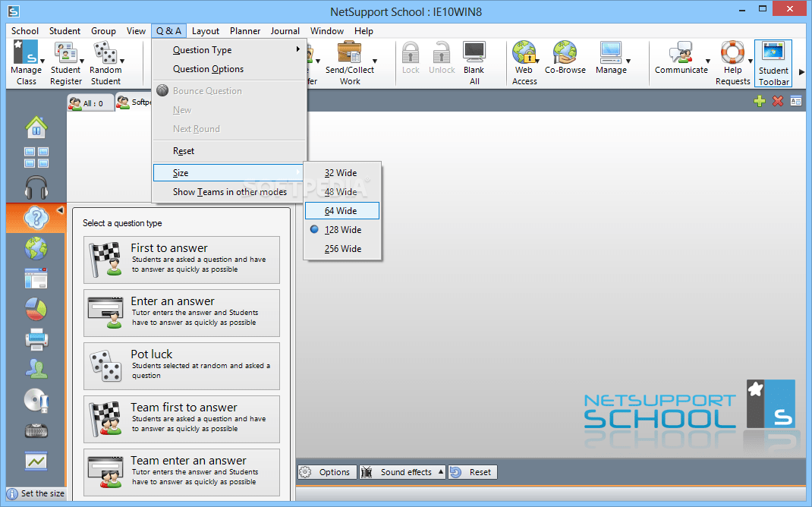
Task: Open device control CD view
Action: 36,400
